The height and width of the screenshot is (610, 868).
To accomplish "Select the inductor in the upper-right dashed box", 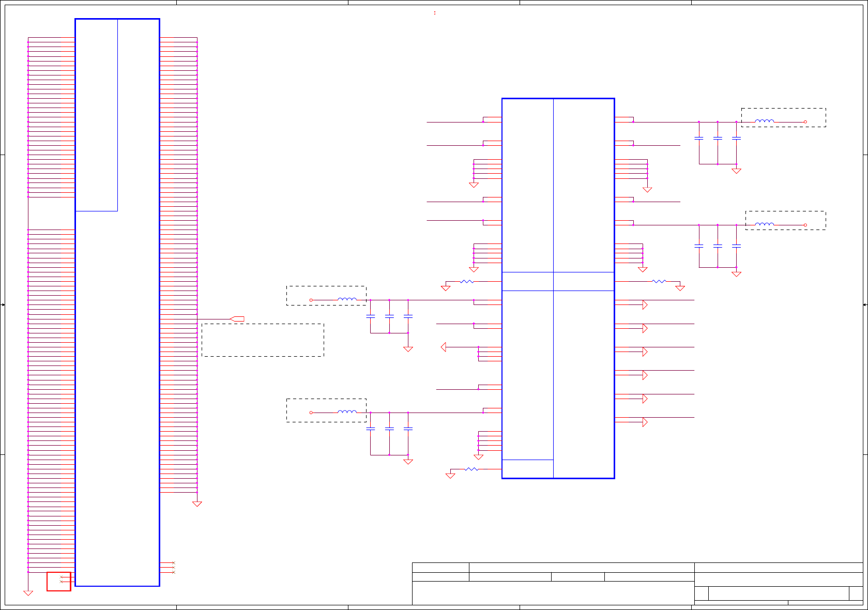I will [x=765, y=121].
